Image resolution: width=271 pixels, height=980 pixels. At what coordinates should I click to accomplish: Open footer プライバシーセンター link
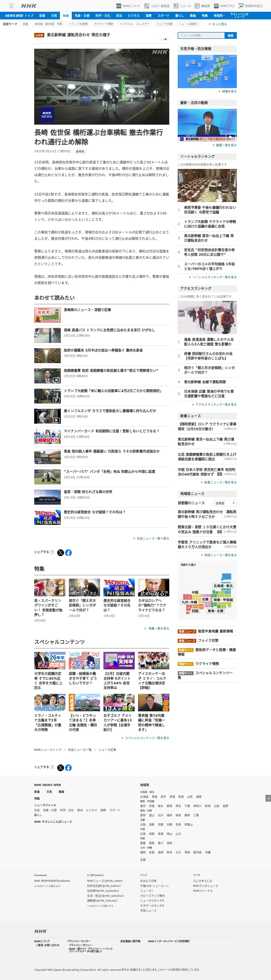(x=79, y=941)
